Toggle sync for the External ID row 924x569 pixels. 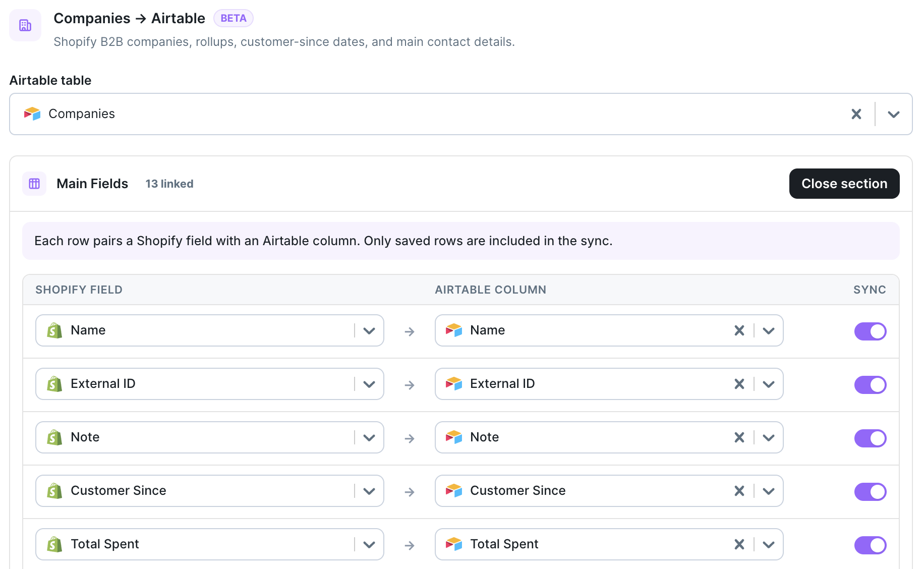tap(870, 385)
